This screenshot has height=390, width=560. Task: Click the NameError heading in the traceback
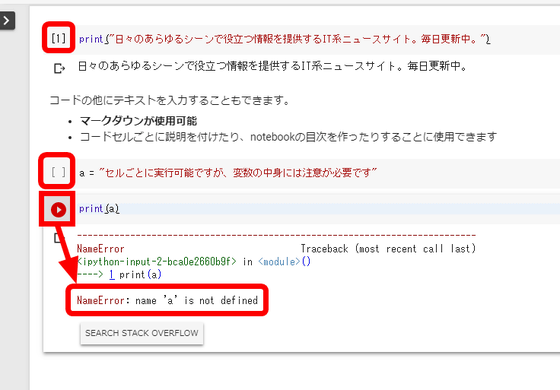[100, 249]
